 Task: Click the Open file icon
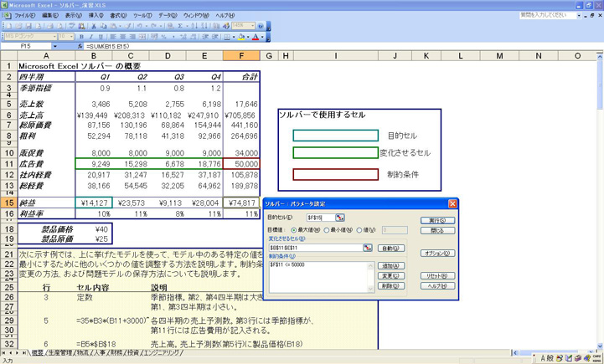click(18, 26)
